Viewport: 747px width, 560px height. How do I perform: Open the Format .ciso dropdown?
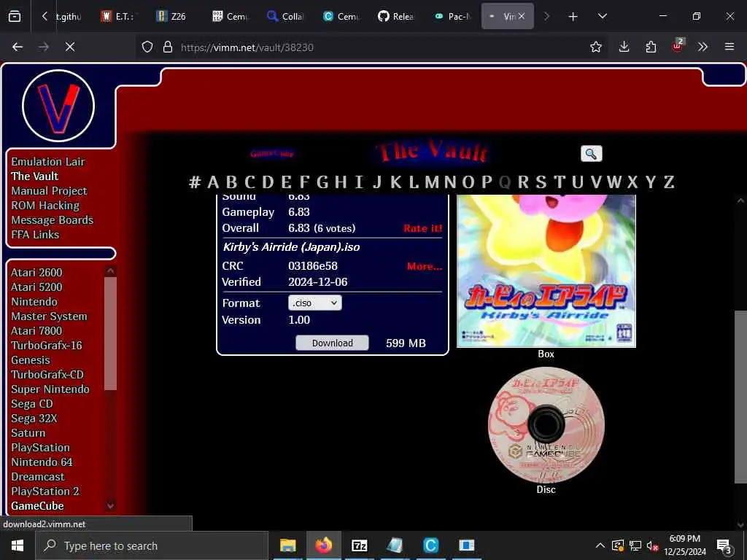tap(315, 303)
